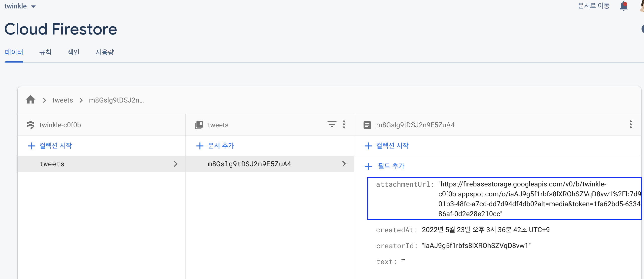
Task: Open the notifications bell icon
Action: tap(623, 6)
